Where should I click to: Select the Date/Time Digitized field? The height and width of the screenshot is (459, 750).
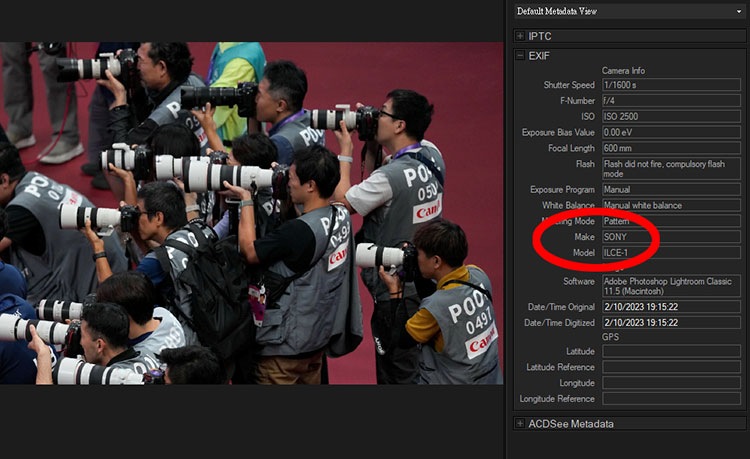coord(670,323)
